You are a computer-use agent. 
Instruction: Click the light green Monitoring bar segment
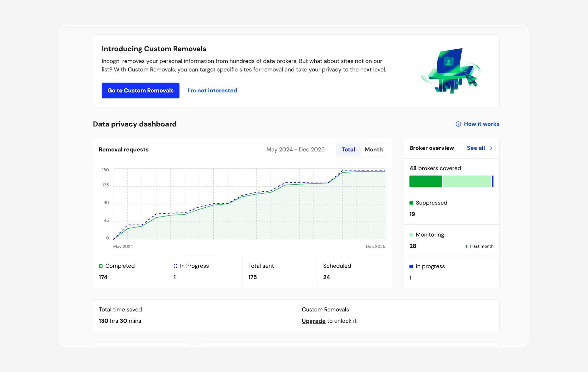tap(467, 181)
